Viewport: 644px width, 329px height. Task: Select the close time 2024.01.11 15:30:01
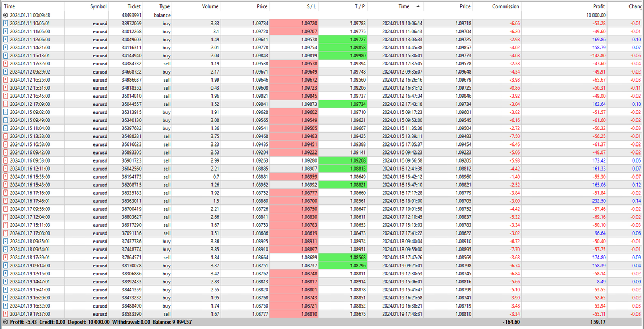tap(402, 55)
